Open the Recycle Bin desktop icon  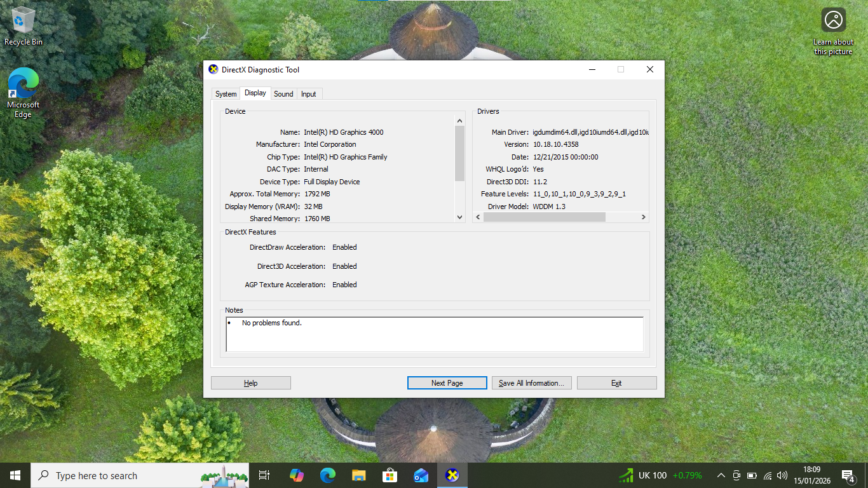click(x=24, y=25)
